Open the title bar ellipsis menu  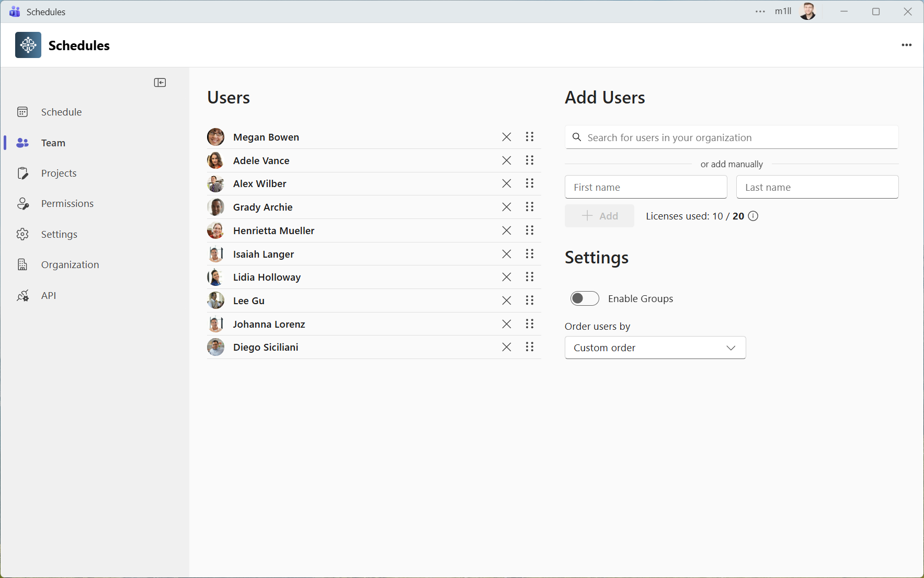point(760,11)
